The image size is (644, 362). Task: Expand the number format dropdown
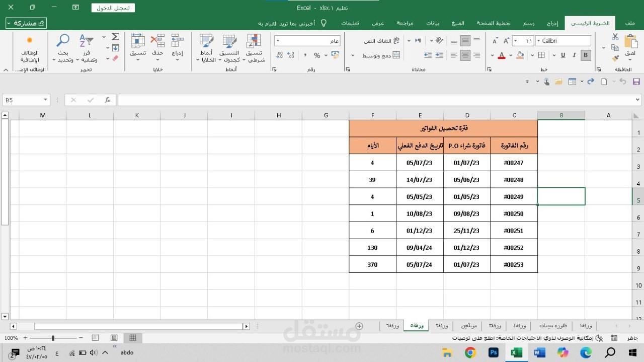[x=278, y=41]
